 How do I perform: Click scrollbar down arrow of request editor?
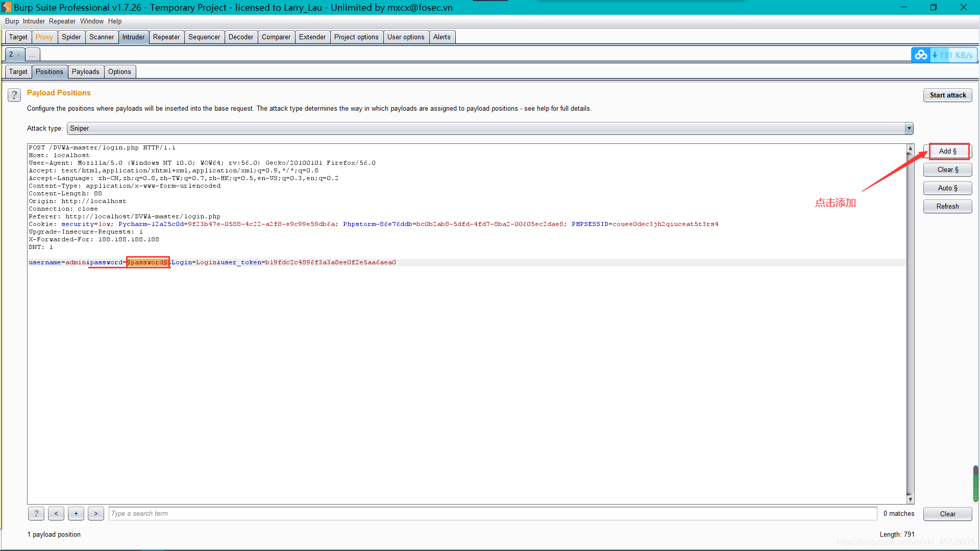click(x=910, y=499)
